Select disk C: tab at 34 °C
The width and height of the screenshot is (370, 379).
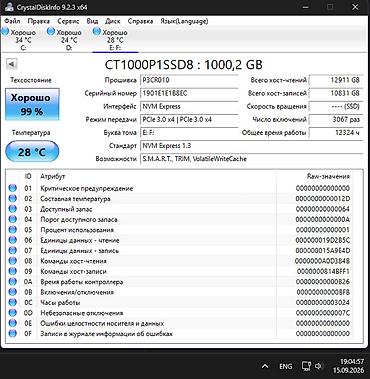tap(23, 40)
